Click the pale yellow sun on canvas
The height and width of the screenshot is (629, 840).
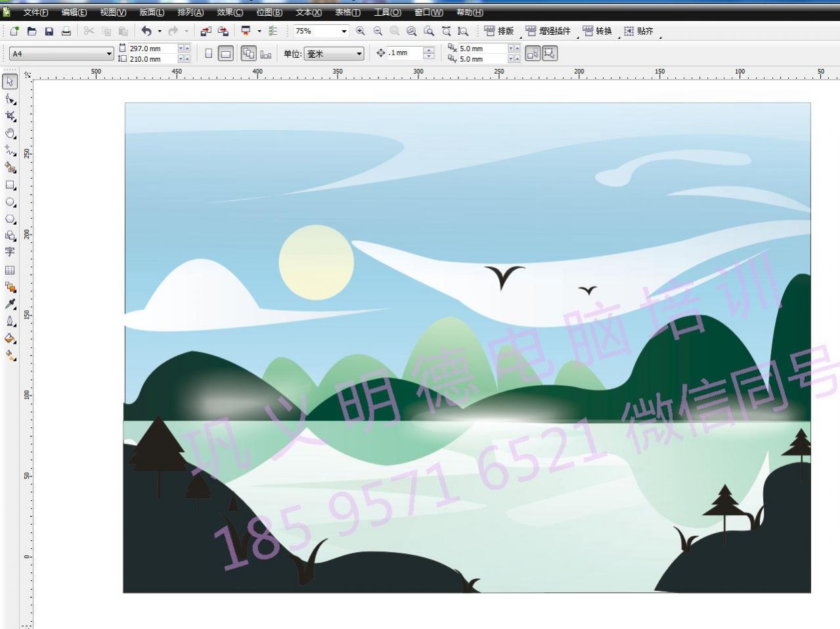click(x=316, y=262)
